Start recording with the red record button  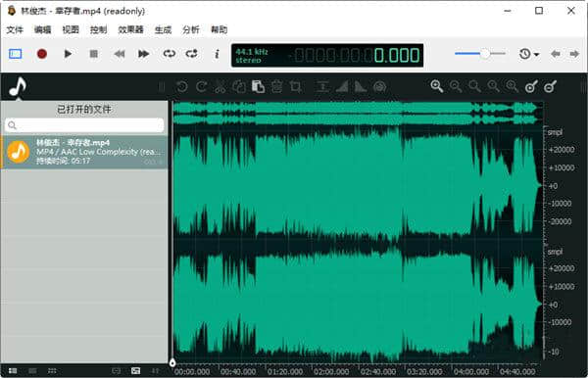click(x=42, y=54)
